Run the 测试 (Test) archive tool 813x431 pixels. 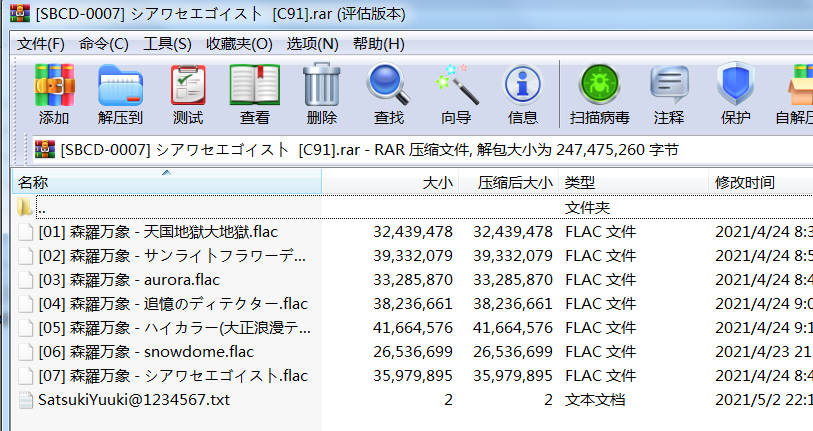coord(187,95)
